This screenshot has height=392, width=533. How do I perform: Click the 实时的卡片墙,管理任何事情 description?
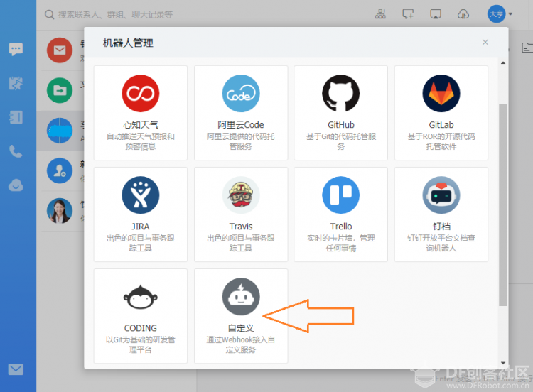[x=341, y=243]
